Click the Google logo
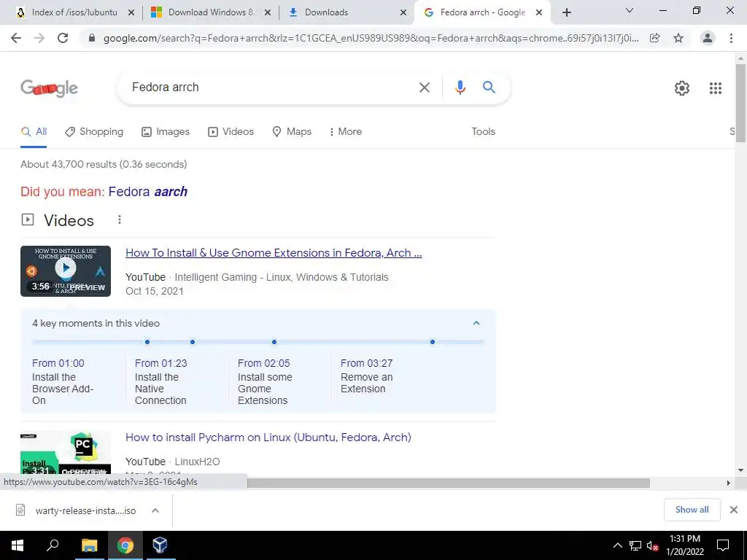The width and height of the screenshot is (747, 560). 49,88
